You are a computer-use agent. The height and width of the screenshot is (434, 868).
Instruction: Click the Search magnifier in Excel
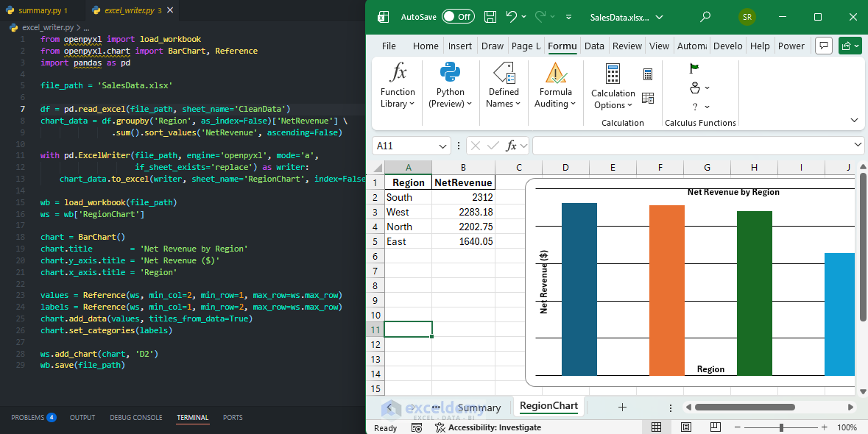(705, 17)
